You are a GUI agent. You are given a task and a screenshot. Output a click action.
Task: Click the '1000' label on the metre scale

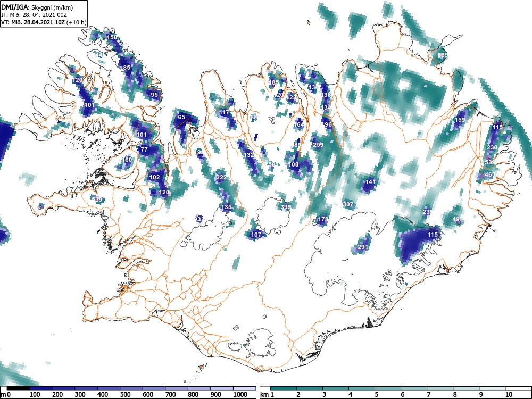pyautogui.click(x=240, y=394)
